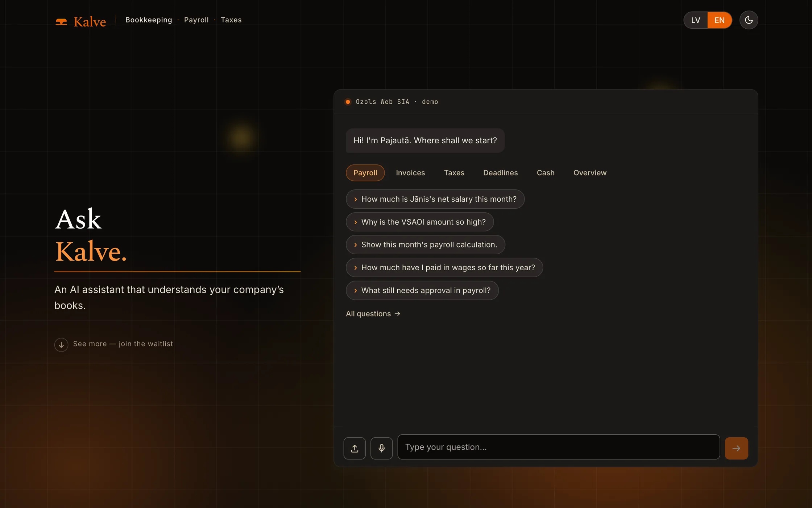
Task: Switch to the Invoices tab
Action: pyautogui.click(x=410, y=173)
